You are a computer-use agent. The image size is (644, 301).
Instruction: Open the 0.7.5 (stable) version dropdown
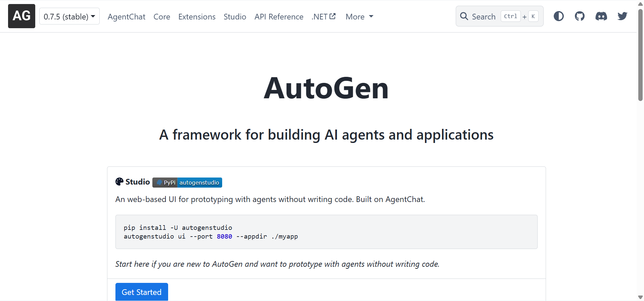pyautogui.click(x=69, y=16)
